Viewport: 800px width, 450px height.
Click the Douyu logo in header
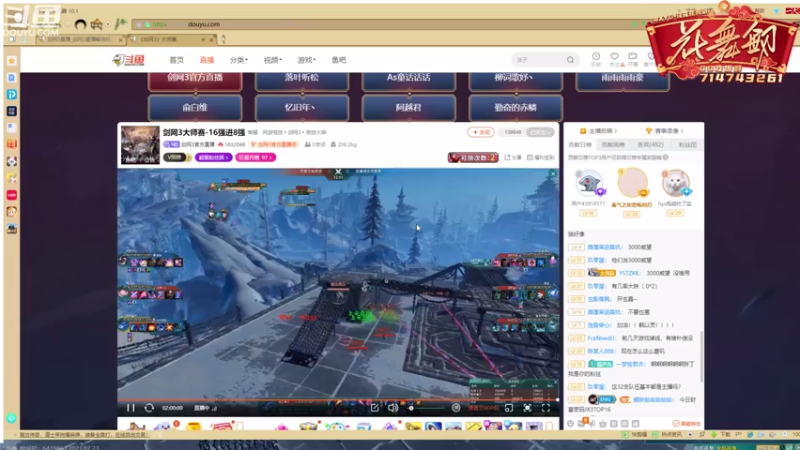[129, 60]
